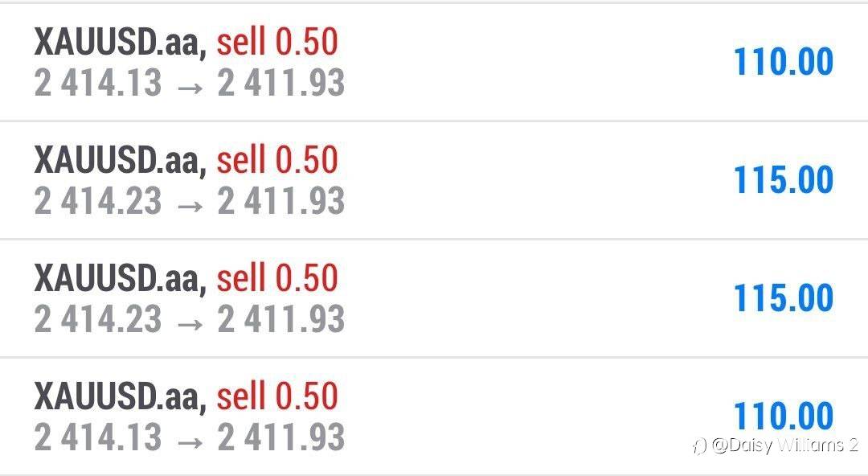
Task: Tap 'sell 0.50' in the last trade row
Action: pyautogui.click(x=276, y=396)
